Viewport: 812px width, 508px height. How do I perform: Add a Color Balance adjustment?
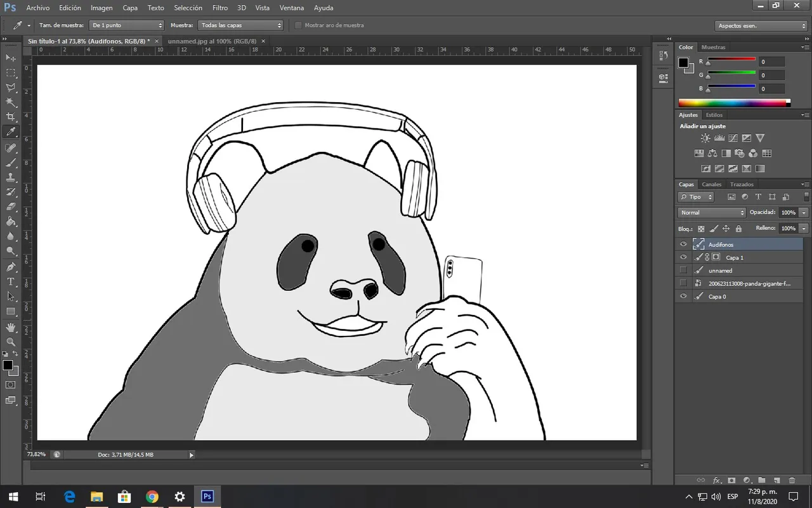[x=712, y=153]
